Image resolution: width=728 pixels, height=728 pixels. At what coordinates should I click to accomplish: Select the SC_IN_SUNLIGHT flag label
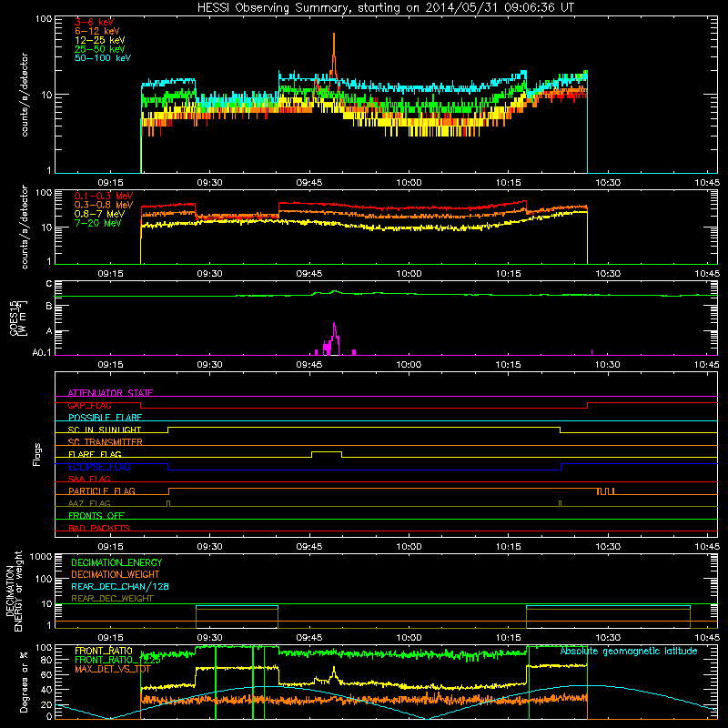tap(105, 430)
